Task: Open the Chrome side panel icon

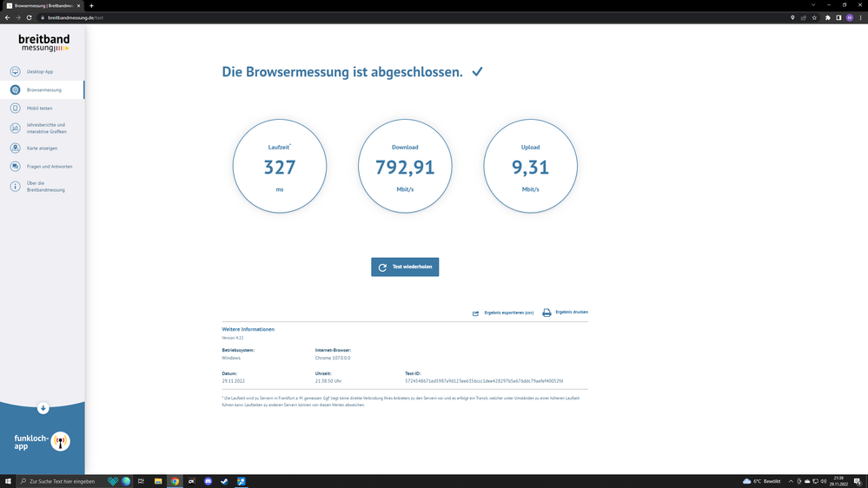Action: coord(838,17)
